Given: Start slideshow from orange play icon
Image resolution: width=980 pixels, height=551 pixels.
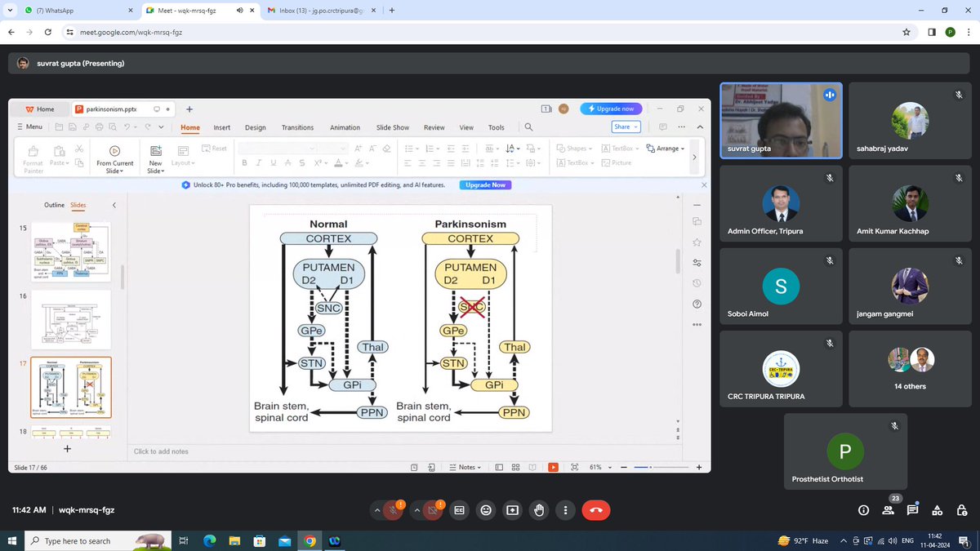Looking at the screenshot, I should point(553,467).
